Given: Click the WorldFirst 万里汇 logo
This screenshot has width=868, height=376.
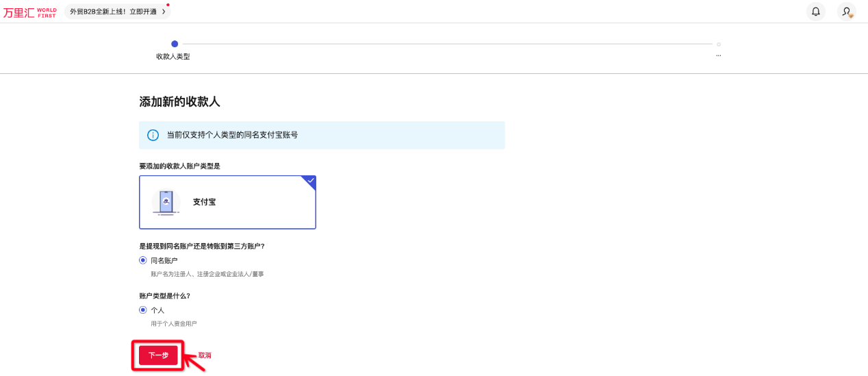Looking at the screenshot, I should click(x=30, y=12).
